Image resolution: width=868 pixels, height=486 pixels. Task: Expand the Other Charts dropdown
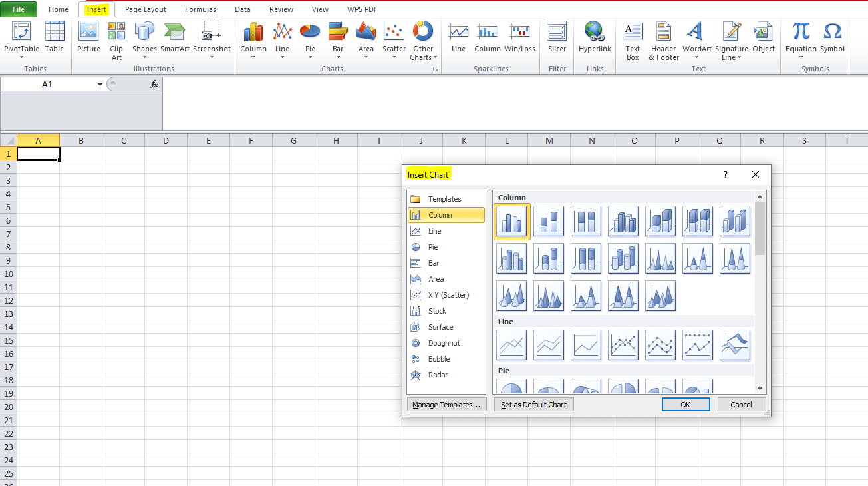[436, 58]
